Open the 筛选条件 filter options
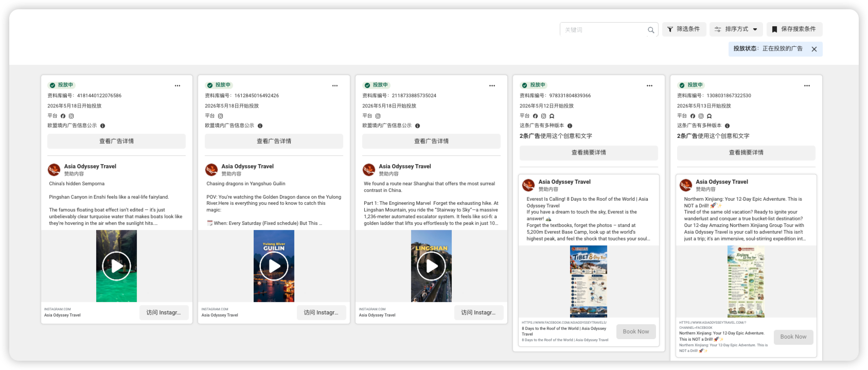 point(684,29)
